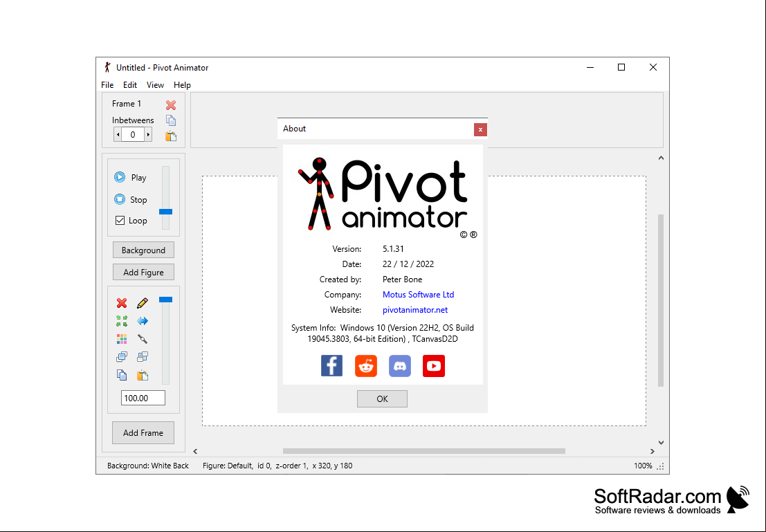The height and width of the screenshot is (532, 766).
Task: Click the date '22 / 12 / 2022'
Action: coord(408,264)
